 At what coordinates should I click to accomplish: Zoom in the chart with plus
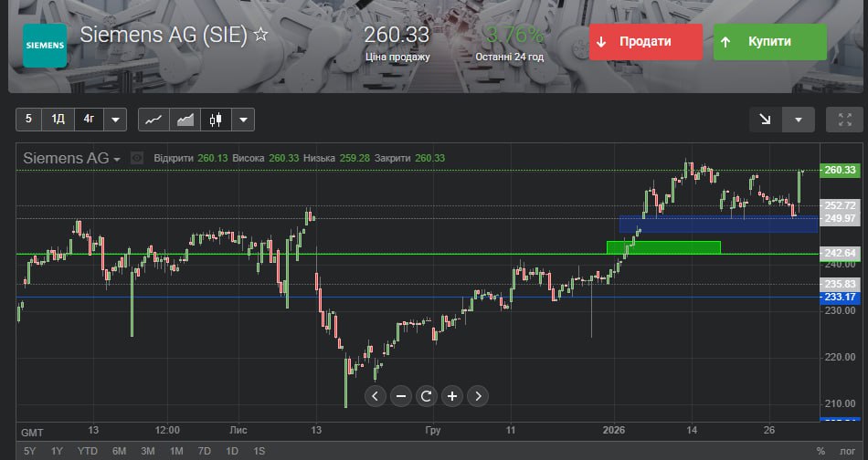[x=452, y=396]
